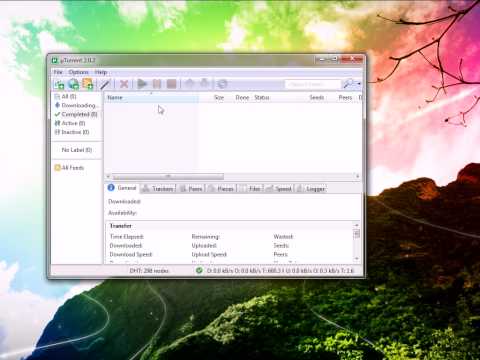The height and width of the screenshot is (360, 480).
Task: Click the toolbar search input field
Action: (313, 84)
